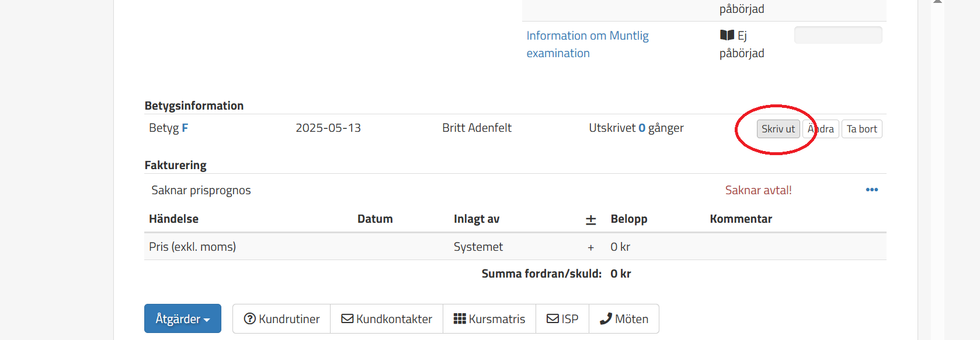Select the Kursmatris tab
This screenshot has height=340, width=980.
[x=489, y=318]
